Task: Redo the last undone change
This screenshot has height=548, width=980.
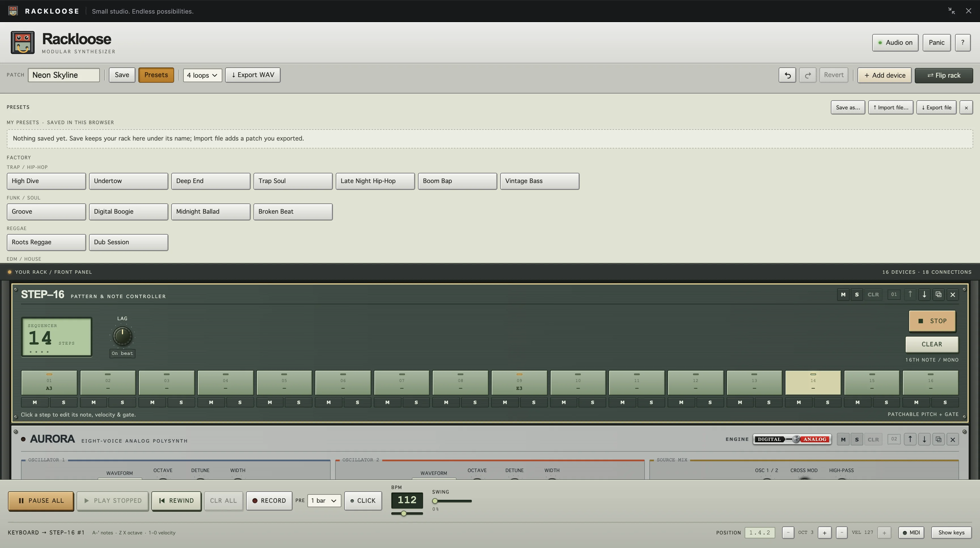Action: 807,75
